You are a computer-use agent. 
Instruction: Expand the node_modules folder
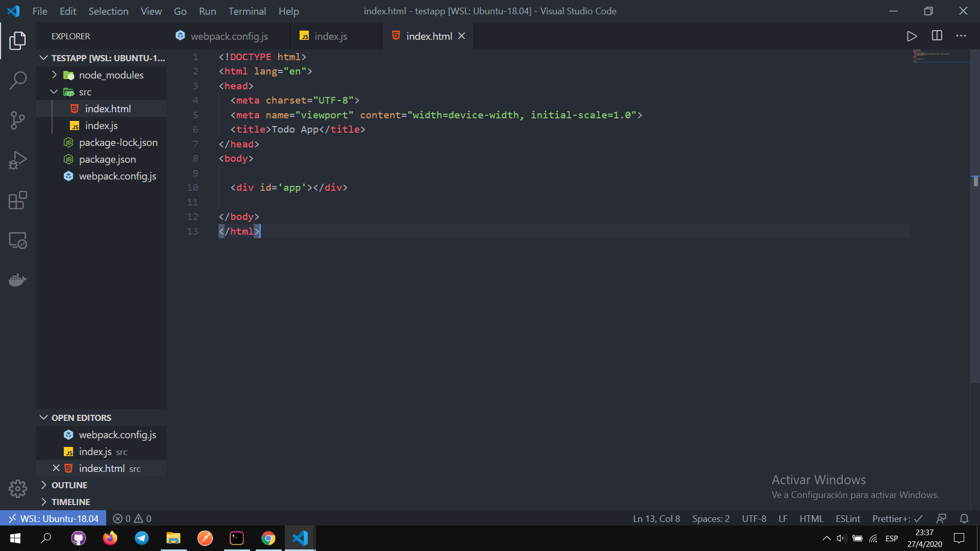pyautogui.click(x=54, y=75)
